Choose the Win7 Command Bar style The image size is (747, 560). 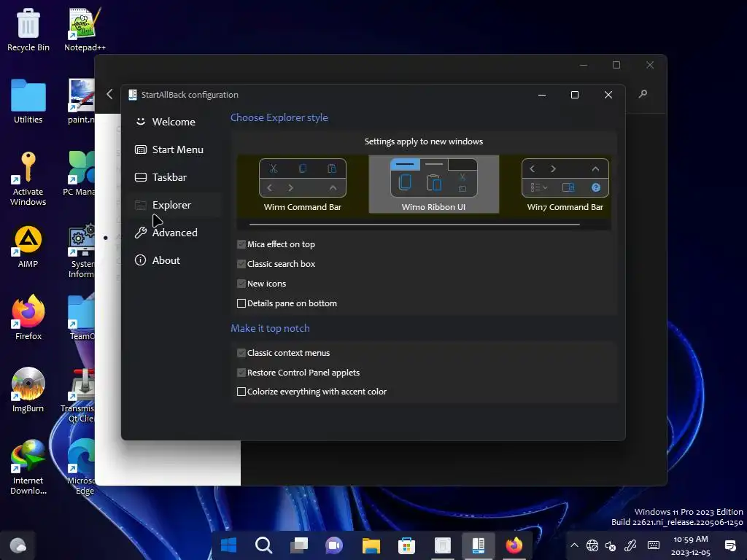coord(565,184)
